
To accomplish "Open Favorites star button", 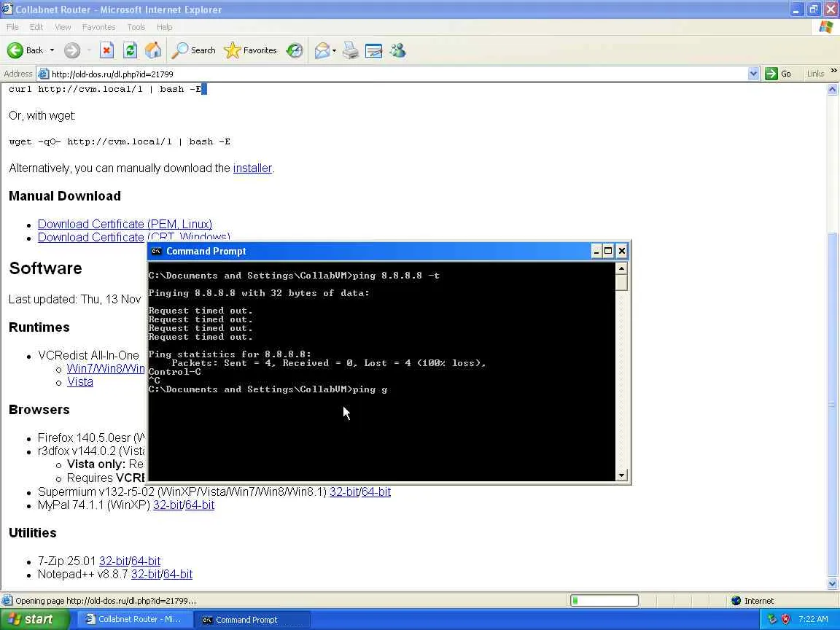I will pyautogui.click(x=250, y=50).
